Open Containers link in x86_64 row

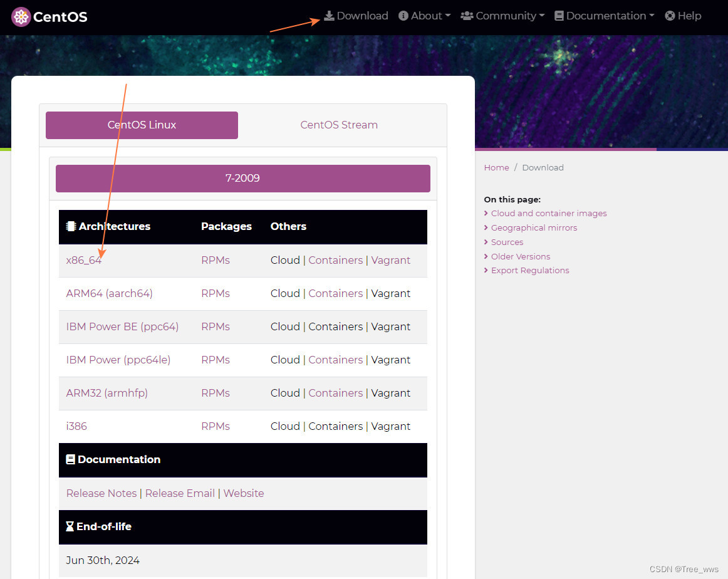[336, 260]
